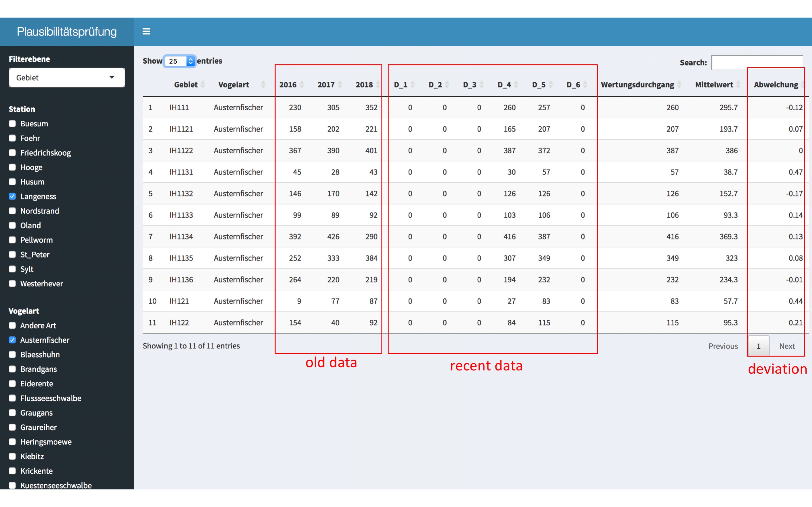Open the Filterebene Gebiet dropdown

(66, 77)
